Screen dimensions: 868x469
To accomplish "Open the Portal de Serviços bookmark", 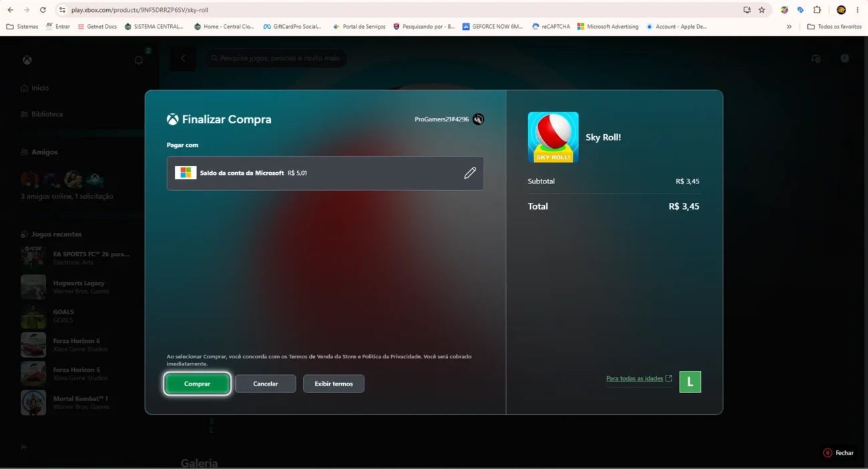I will point(359,27).
